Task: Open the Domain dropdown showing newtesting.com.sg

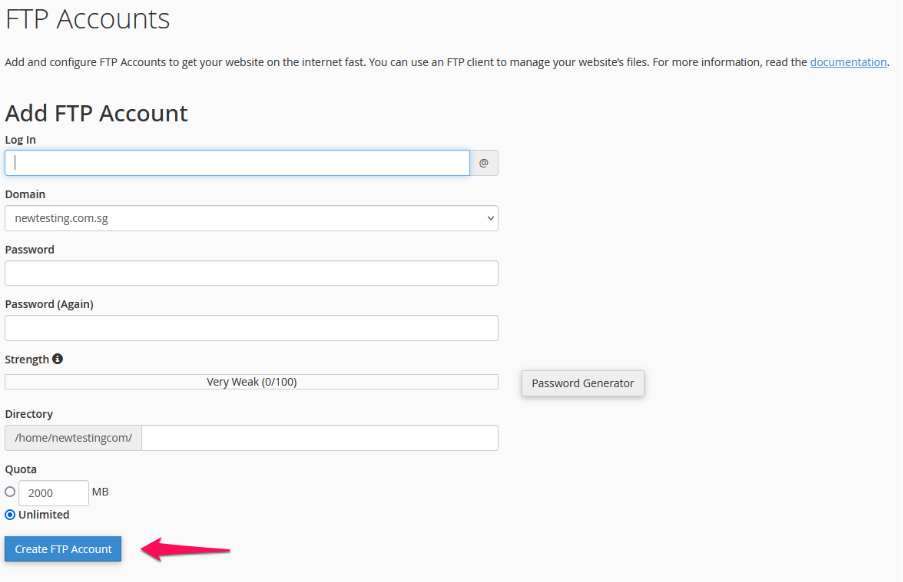Action: (x=251, y=218)
